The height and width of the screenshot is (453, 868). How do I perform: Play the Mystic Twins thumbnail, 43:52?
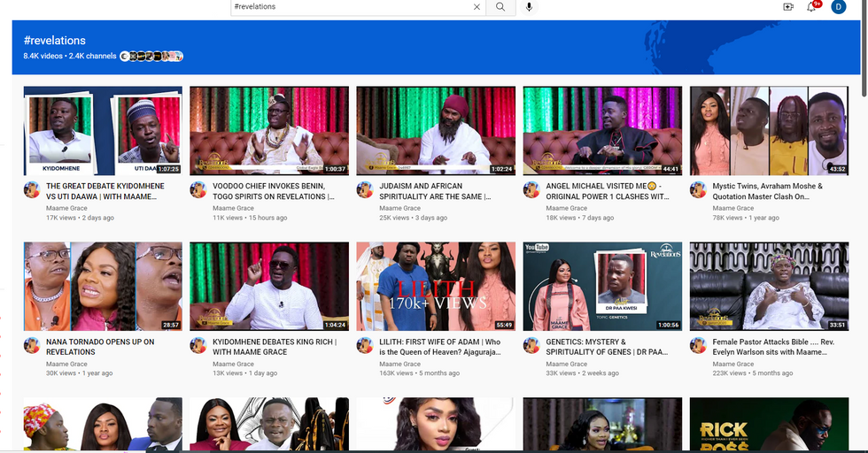click(x=769, y=131)
